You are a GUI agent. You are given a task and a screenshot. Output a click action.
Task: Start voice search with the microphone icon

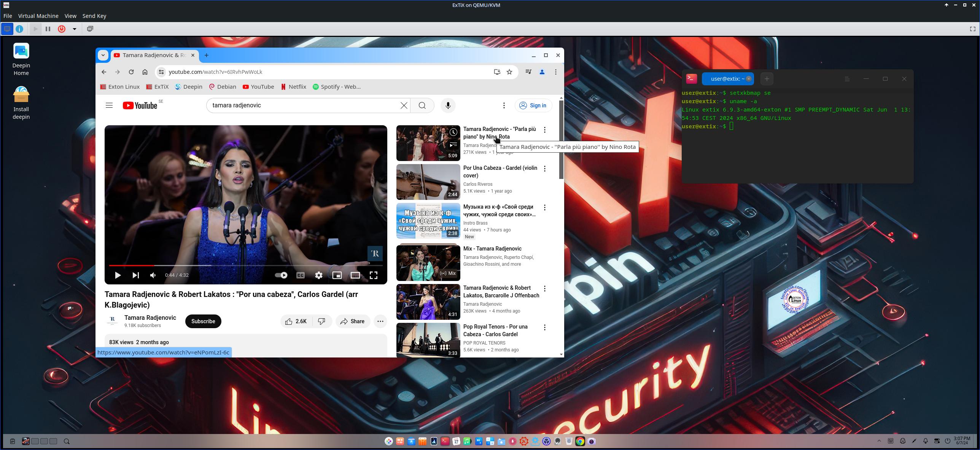click(x=448, y=105)
